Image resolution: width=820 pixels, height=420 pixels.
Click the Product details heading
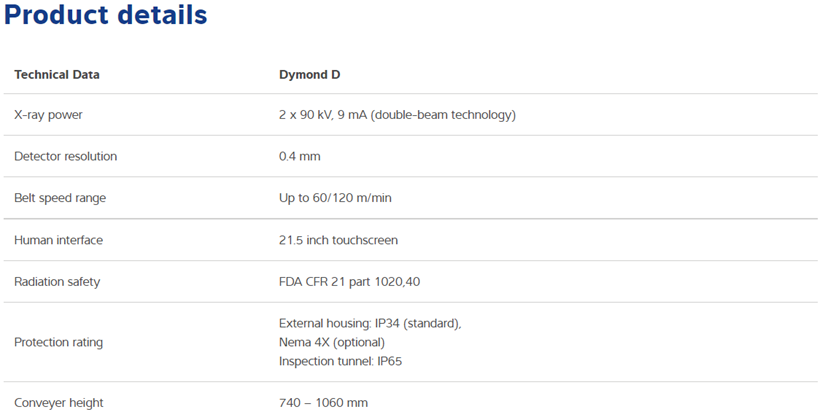pos(106,14)
